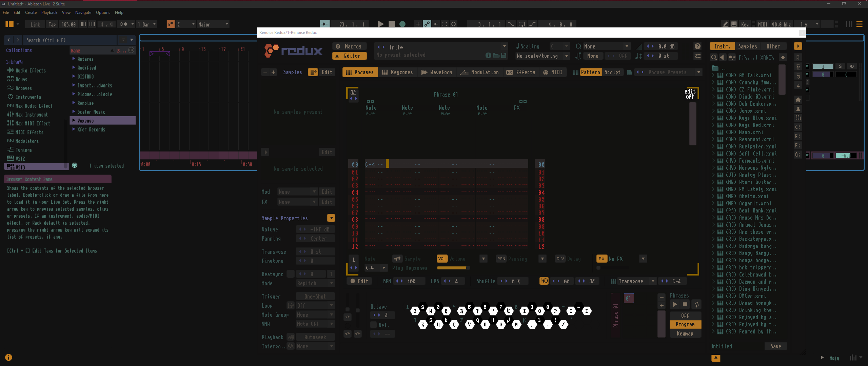Click the Keymap button
This screenshot has width=868, height=366.
685,333
